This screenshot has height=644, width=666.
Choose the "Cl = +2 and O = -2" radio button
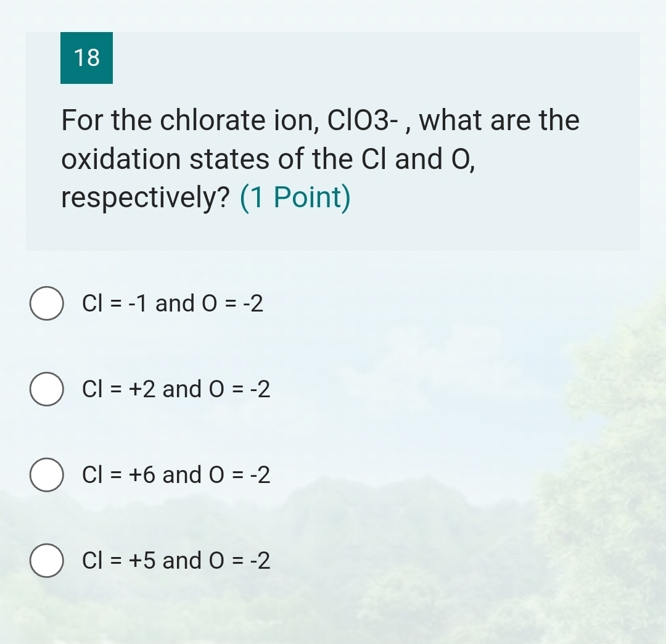46,389
